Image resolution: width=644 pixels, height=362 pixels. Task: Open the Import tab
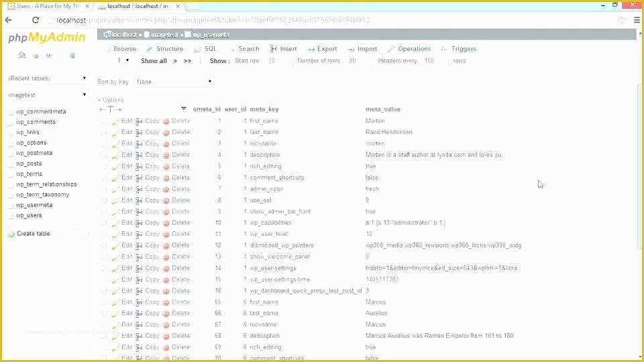[362, 48]
